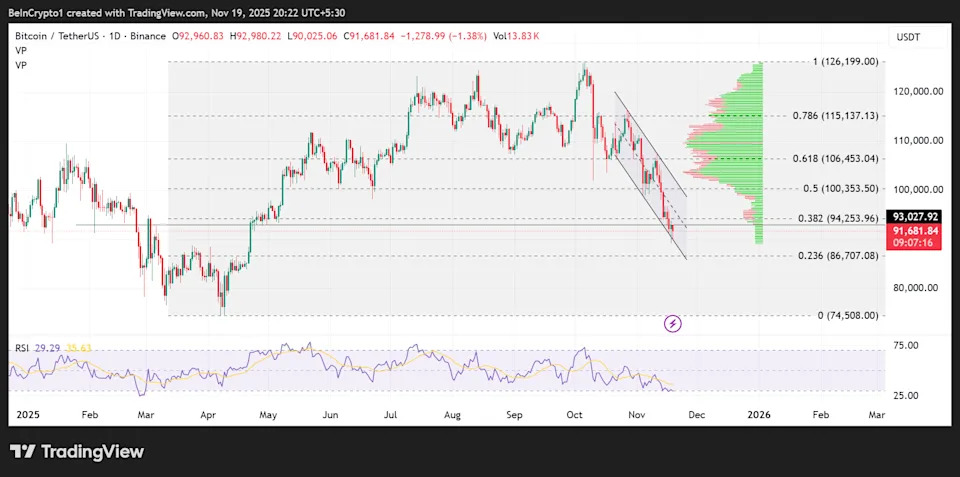Click the RSI 75.00 scale label

point(906,346)
